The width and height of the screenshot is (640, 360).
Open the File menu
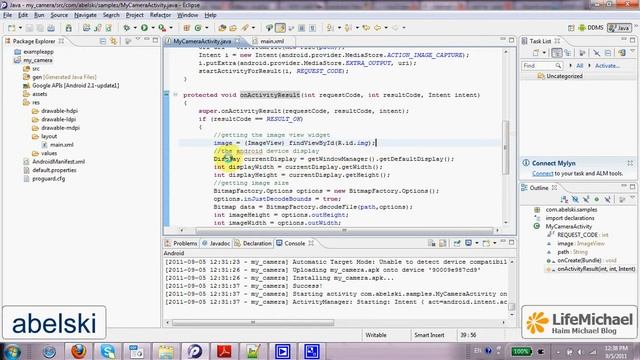7,15
